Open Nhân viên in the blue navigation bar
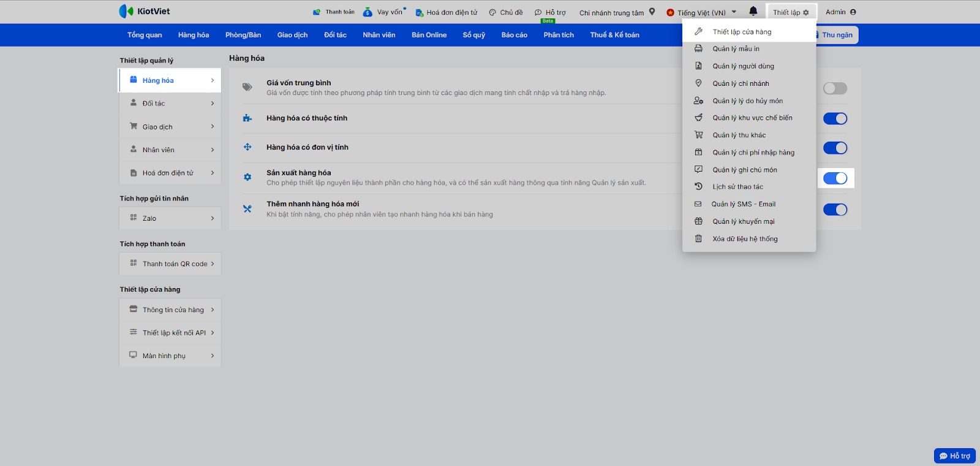Viewport: 980px width, 466px height. (x=379, y=35)
